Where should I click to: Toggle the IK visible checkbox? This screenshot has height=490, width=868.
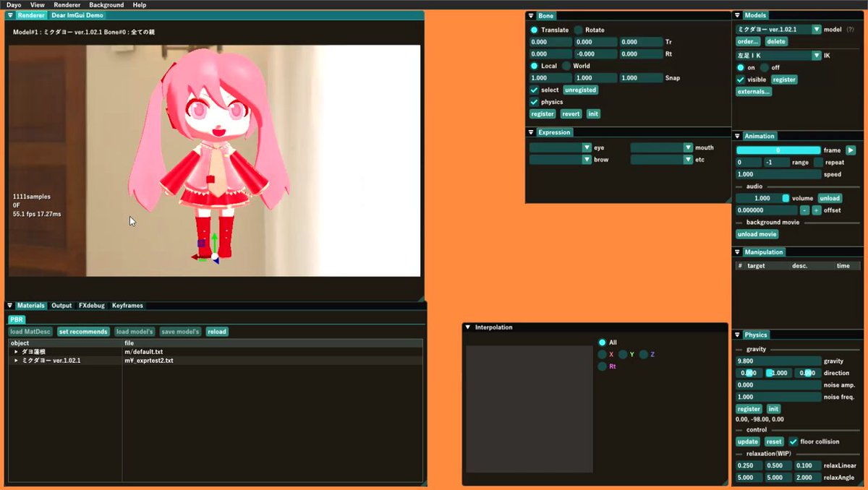tap(741, 79)
